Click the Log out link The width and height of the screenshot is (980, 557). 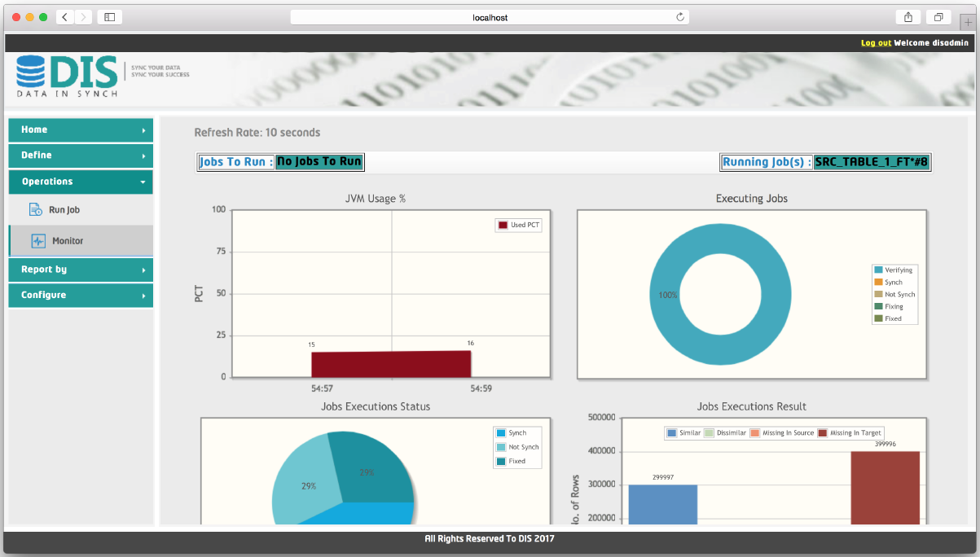876,42
